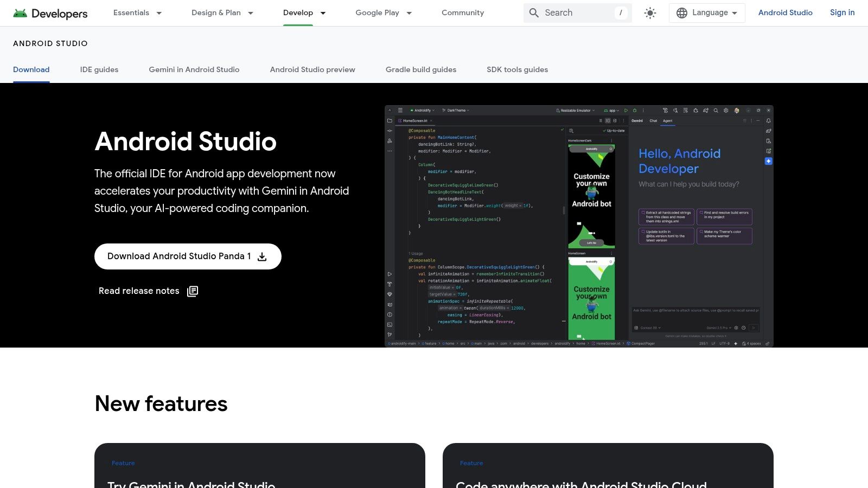Click the Android Studio link in top bar
The image size is (868, 488).
785,12
